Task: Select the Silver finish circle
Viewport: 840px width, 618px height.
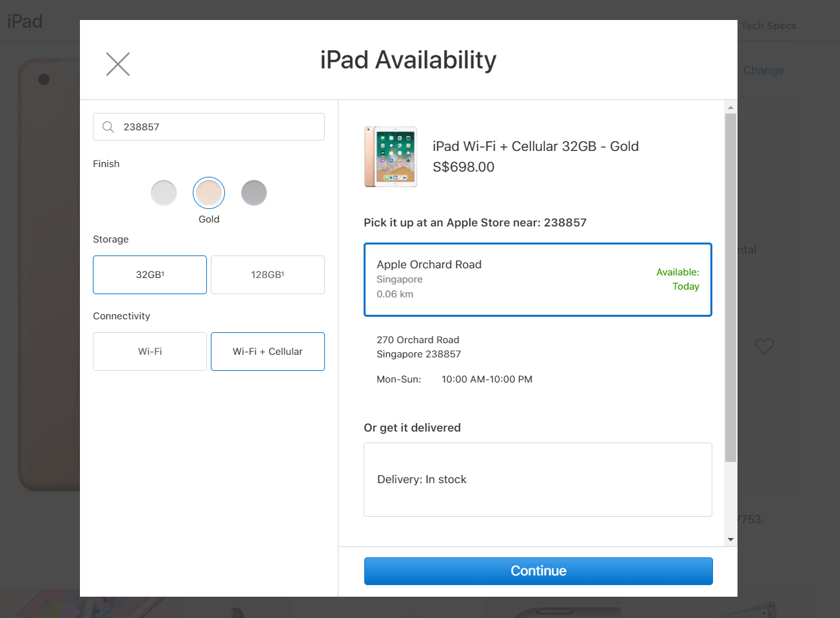Action: tap(164, 192)
